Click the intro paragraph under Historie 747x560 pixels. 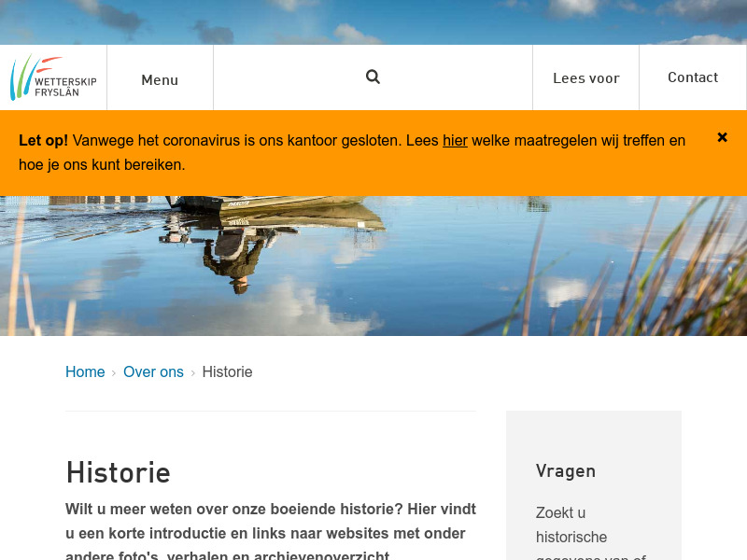point(271,530)
